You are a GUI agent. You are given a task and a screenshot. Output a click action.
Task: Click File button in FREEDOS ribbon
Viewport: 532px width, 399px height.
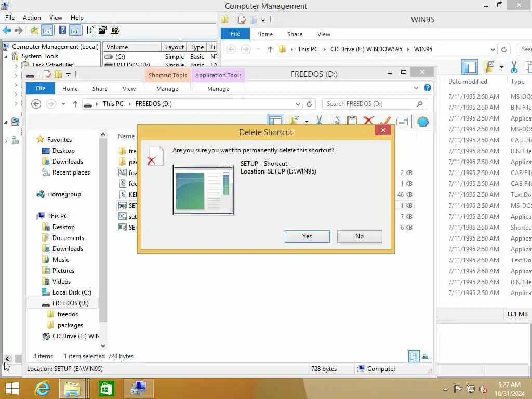[41, 88]
